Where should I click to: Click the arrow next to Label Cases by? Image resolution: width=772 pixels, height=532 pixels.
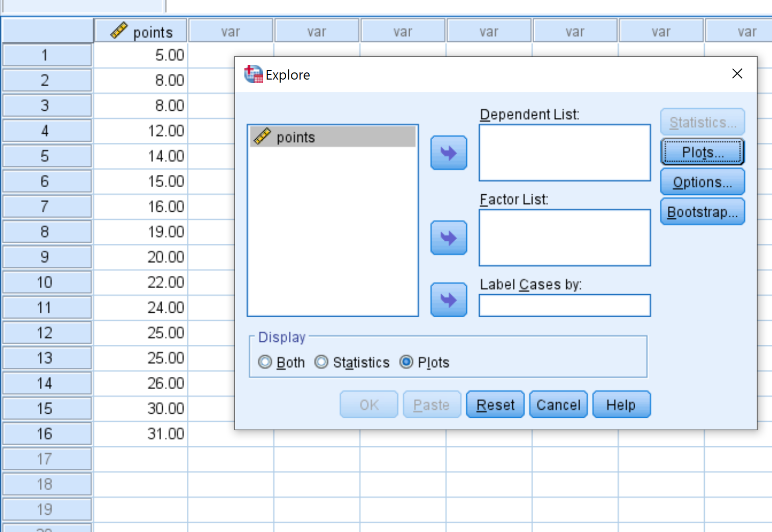pos(449,299)
